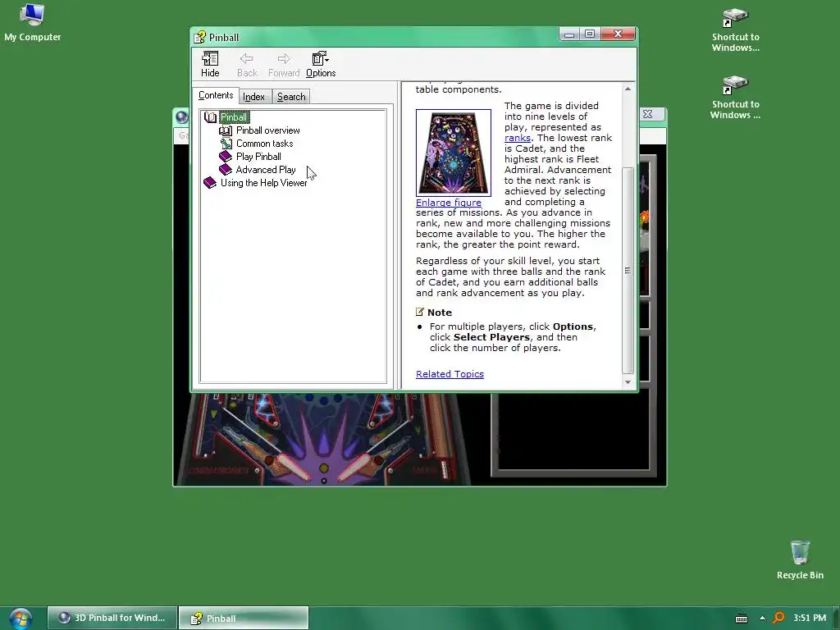Click the bold Note heading text
The image size is (840, 630).
[440, 313]
